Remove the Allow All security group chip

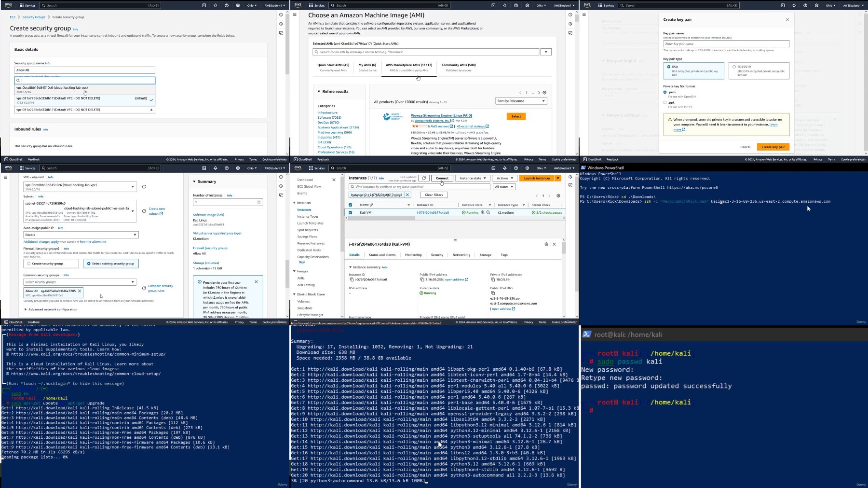pos(80,291)
